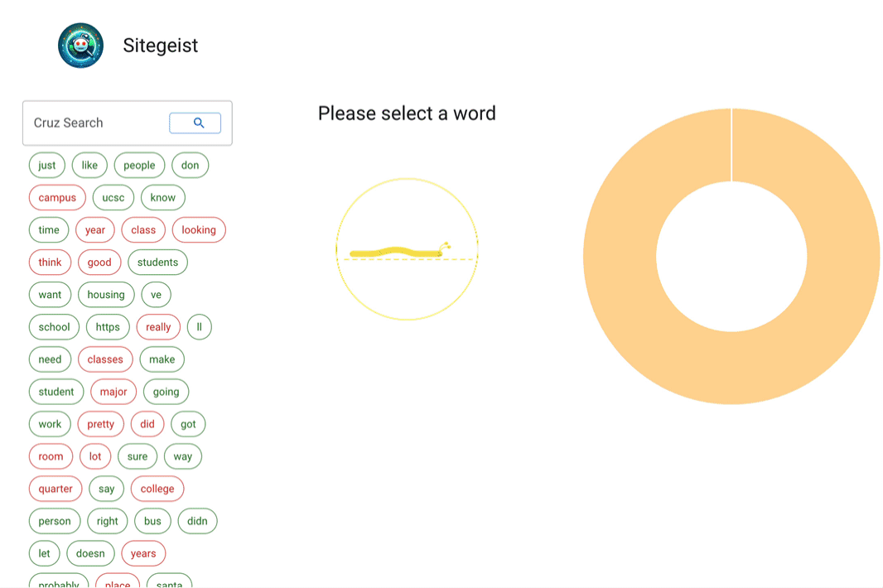
Task: Select the 'people' word chip
Action: [139, 165]
